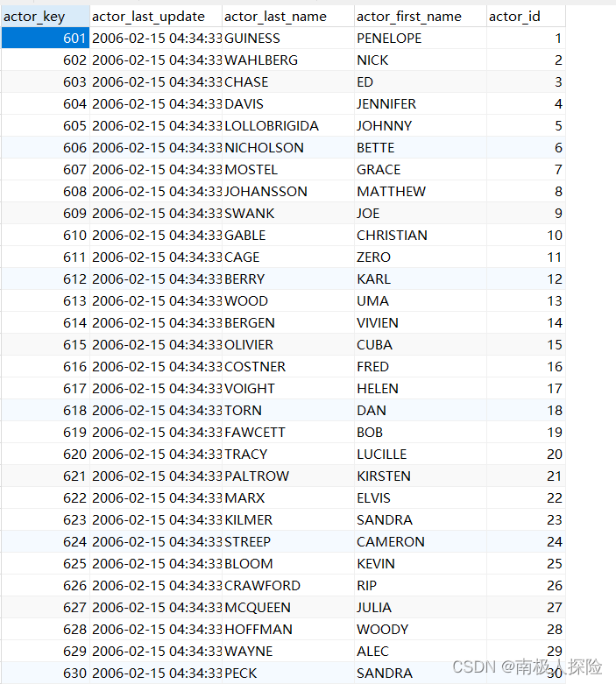Viewport: 616px width, 684px height.
Task: Click the actor_key column header
Action: (46, 17)
